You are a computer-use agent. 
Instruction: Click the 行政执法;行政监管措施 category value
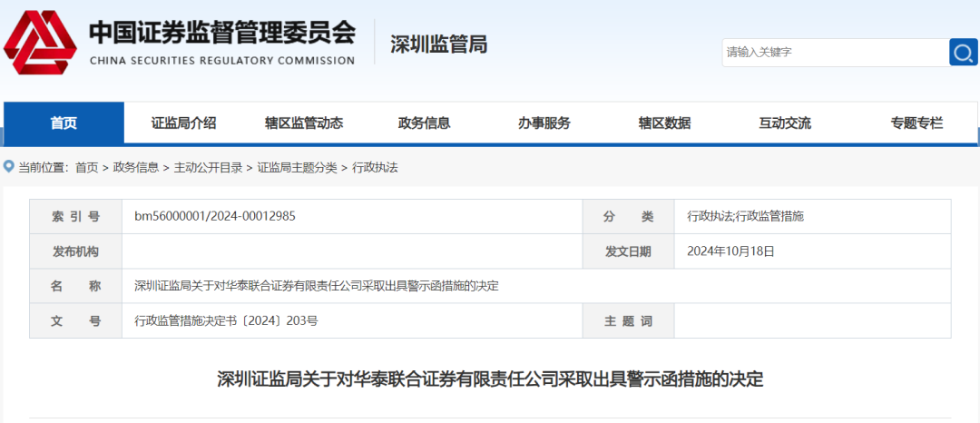click(x=745, y=217)
